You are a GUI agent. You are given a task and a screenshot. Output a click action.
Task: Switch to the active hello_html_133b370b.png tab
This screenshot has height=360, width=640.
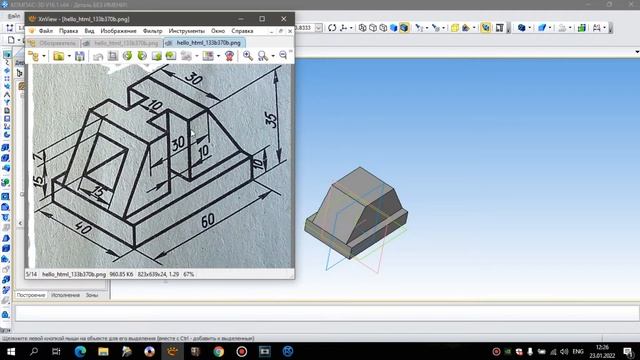(204, 43)
